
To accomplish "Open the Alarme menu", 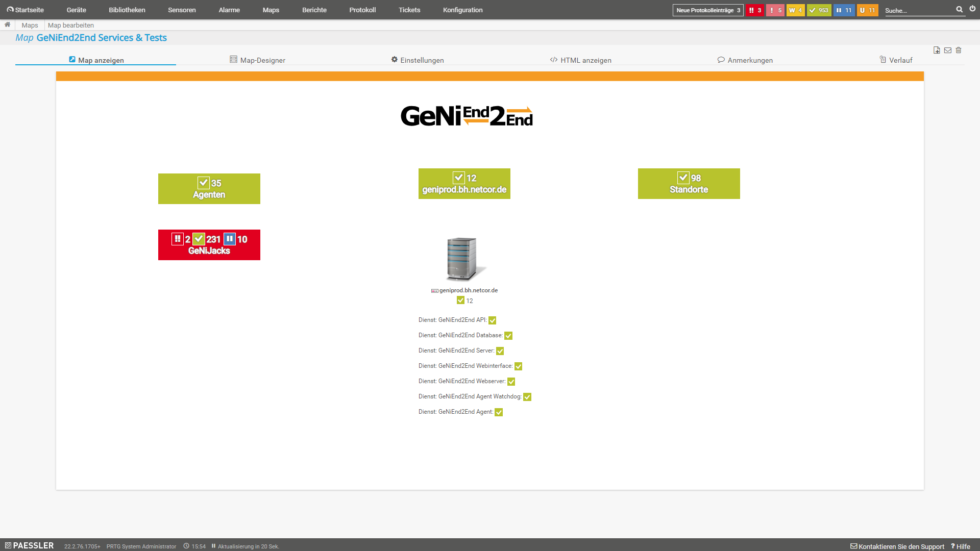I will coord(229,10).
